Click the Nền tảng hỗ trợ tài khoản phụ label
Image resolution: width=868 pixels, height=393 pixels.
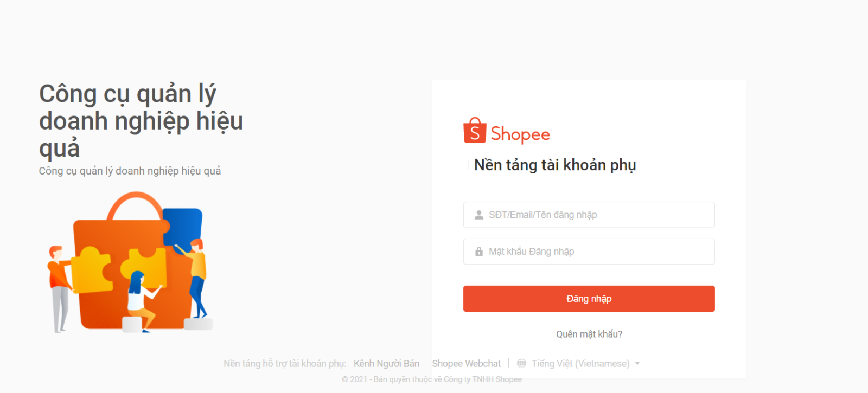coord(285,363)
